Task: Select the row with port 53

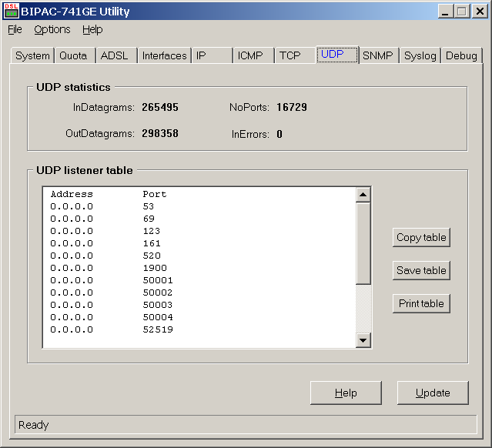Action: (x=199, y=206)
